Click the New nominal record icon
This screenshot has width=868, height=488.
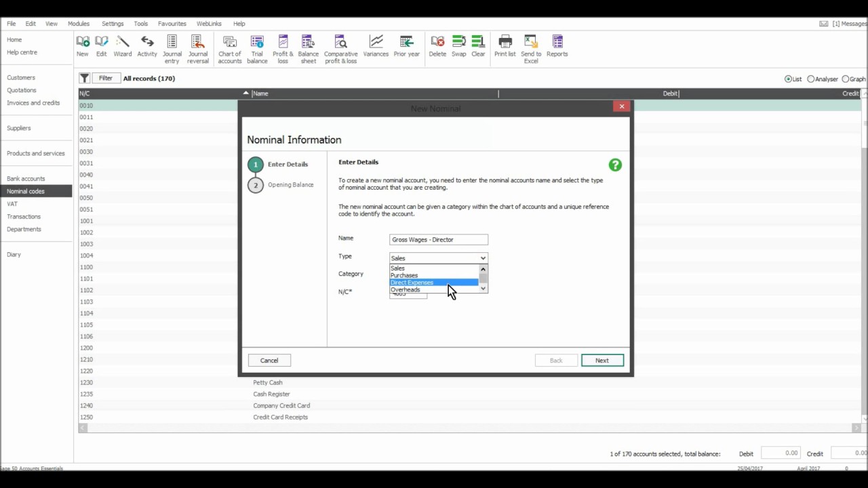[83, 46]
